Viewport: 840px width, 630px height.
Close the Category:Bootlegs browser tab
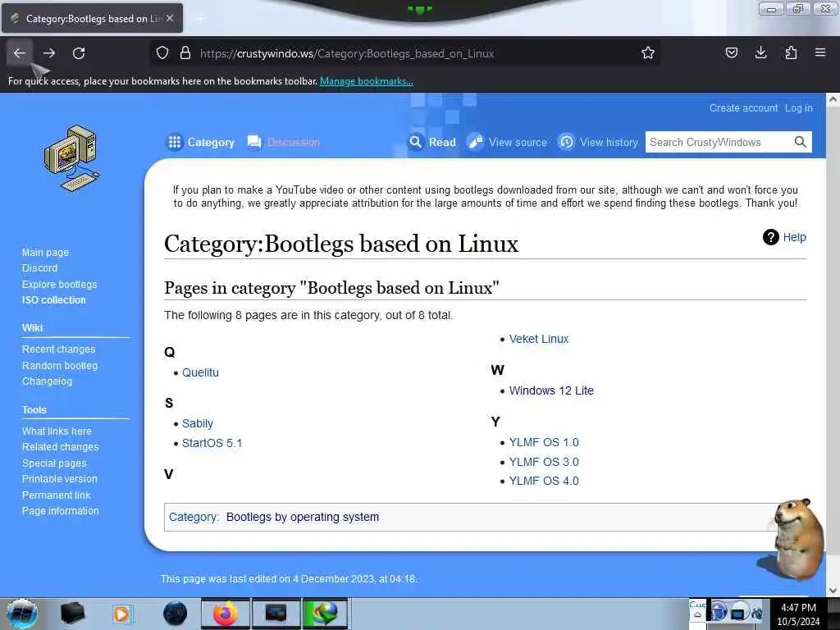pos(170,18)
